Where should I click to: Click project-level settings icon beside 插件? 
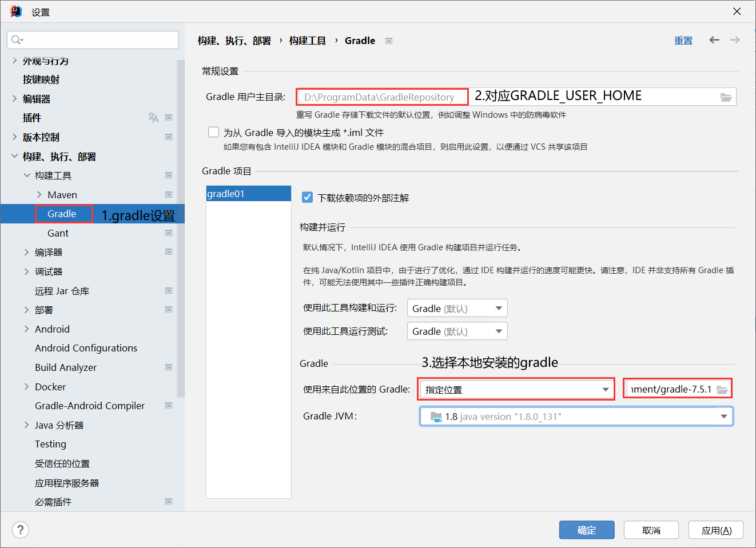coord(169,118)
